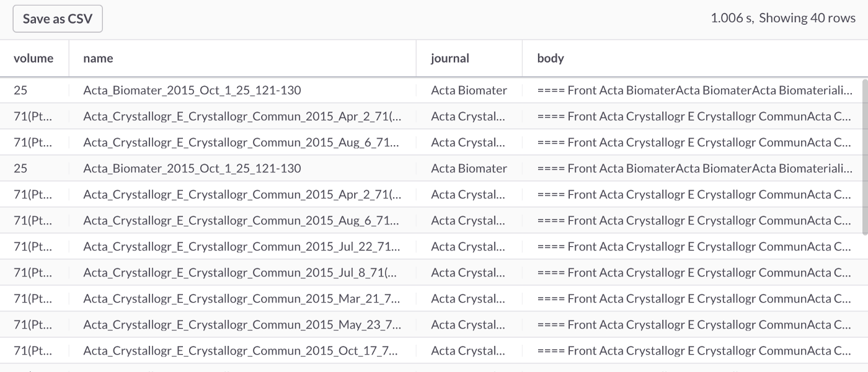
Task: Select the Commun_2015_Mar_21 name cell
Action: click(x=242, y=298)
